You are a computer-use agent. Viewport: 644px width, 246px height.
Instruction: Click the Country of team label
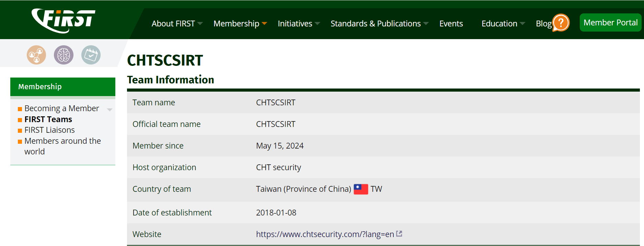click(162, 189)
